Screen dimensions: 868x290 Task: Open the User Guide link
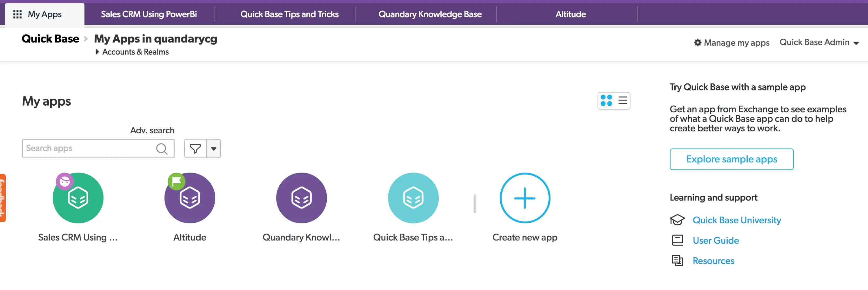click(715, 240)
